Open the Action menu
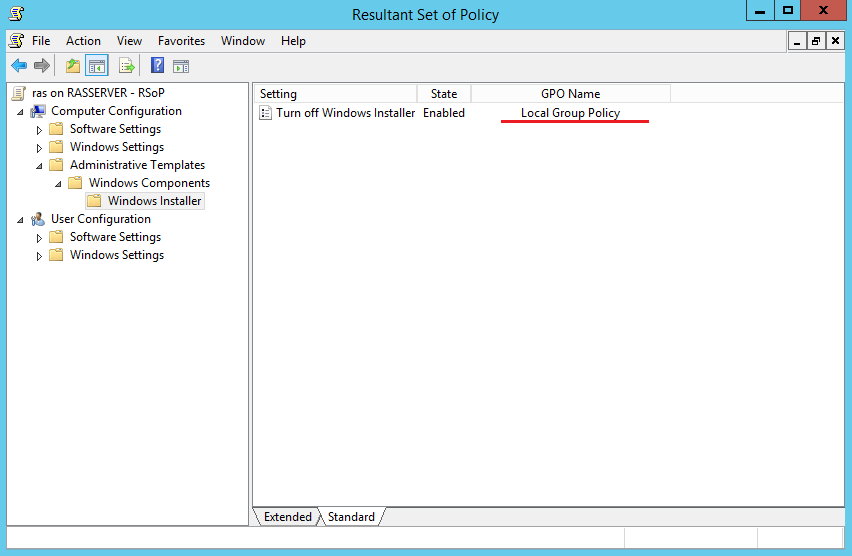Viewport: 852px width, 556px height. 83,41
